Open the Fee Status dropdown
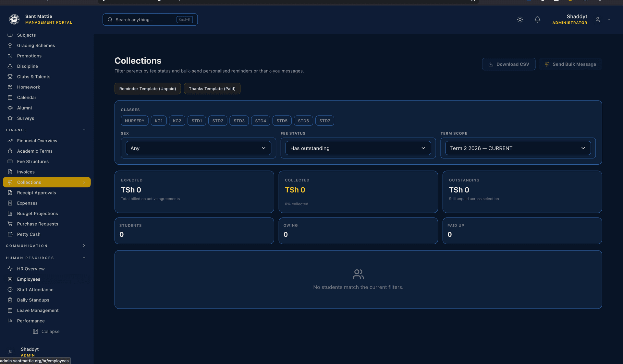 pyautogui.click(x=358, y=148)
